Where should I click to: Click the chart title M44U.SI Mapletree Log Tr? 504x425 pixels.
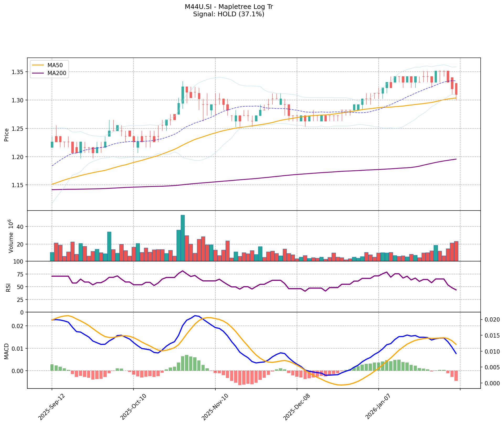coord(229,7)
